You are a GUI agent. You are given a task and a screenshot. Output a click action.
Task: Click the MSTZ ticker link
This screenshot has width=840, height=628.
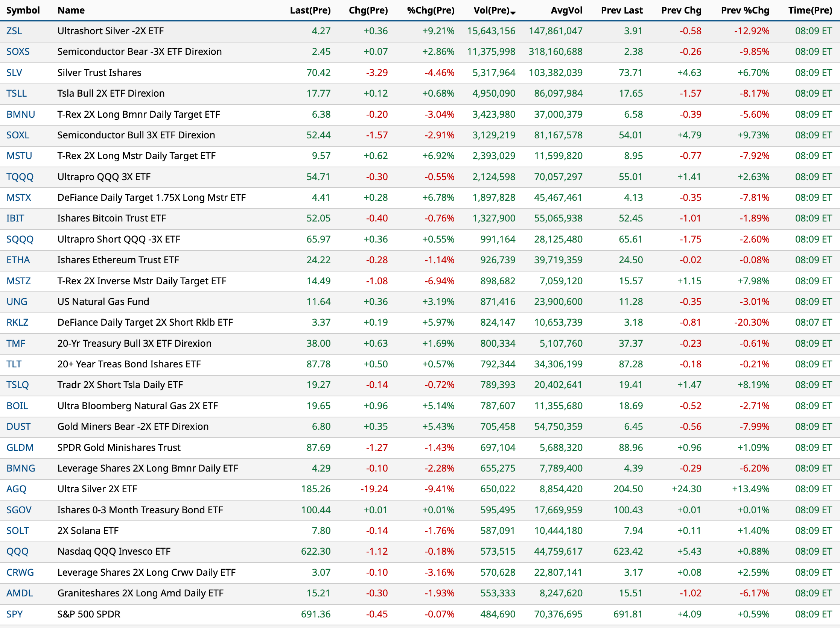coord(18,281)
